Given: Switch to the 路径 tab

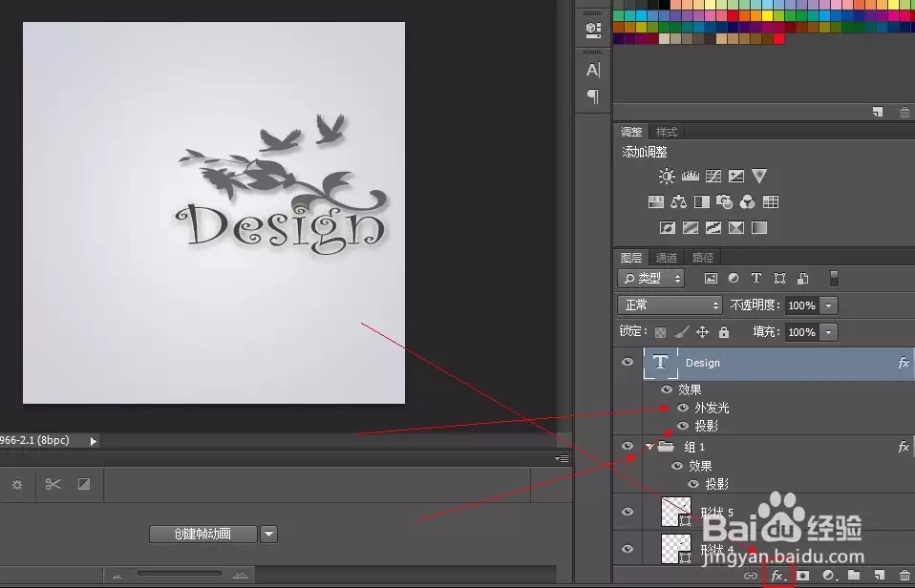Looking at the screenshot, I should [x=703, y=258].
